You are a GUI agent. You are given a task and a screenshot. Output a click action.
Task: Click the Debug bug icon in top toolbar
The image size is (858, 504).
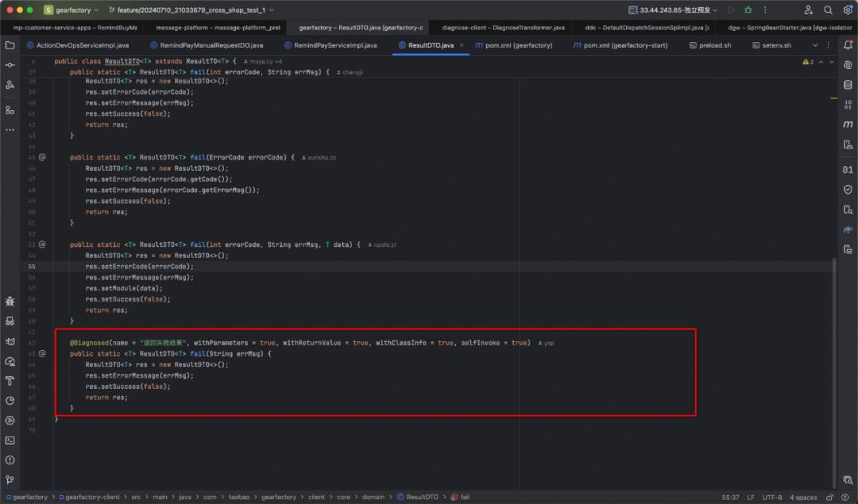pyautogui.click(x=748, y=10)
